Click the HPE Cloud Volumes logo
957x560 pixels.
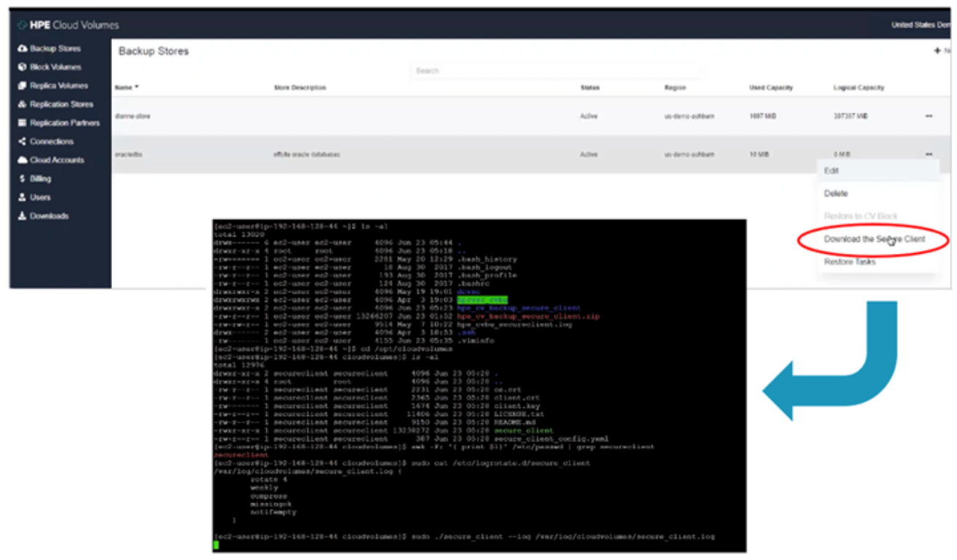pyautogui.click(x=68, y=25)
